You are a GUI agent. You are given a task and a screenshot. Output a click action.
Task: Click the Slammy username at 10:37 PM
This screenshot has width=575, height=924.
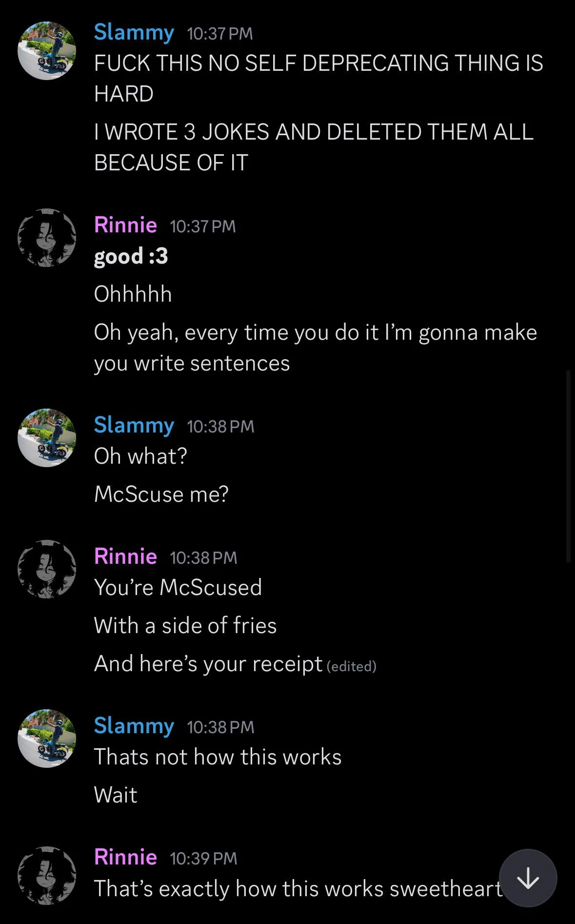134,32
